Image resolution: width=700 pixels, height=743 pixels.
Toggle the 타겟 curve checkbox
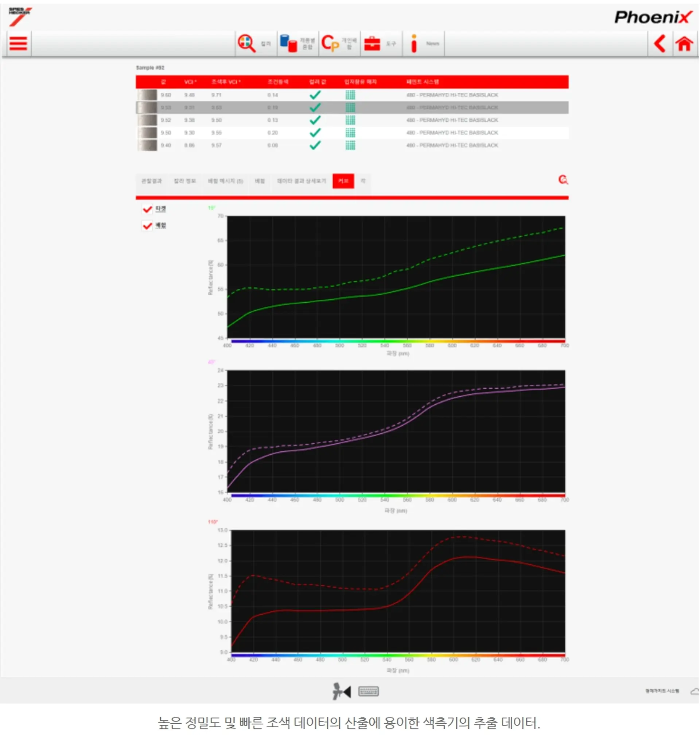pos(147,209)
